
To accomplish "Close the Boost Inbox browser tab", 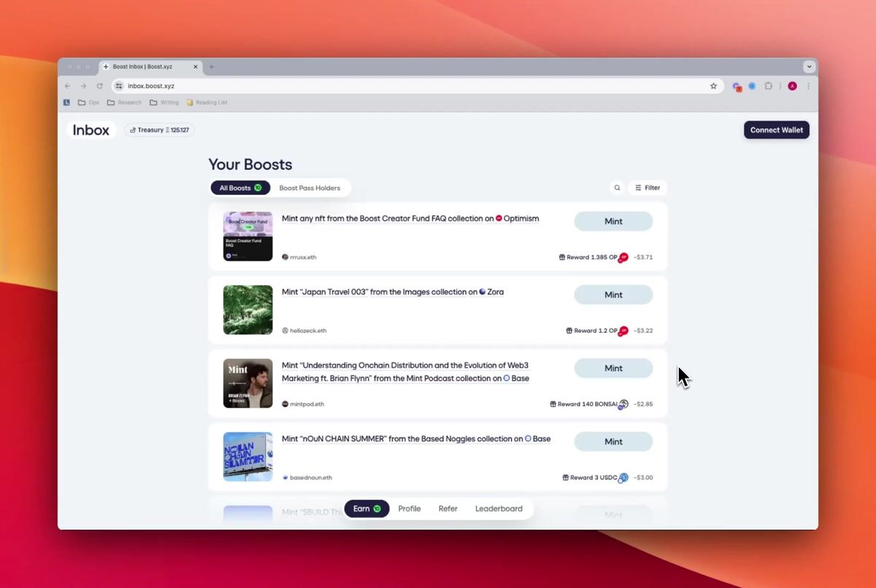I will point(196,66).
